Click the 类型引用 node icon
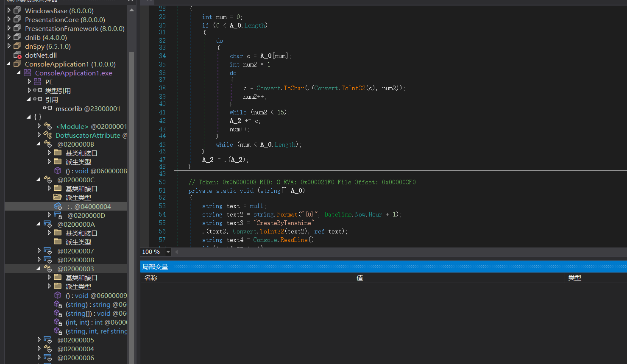Screen dimensions: 627x364 [x=38, y=91]
